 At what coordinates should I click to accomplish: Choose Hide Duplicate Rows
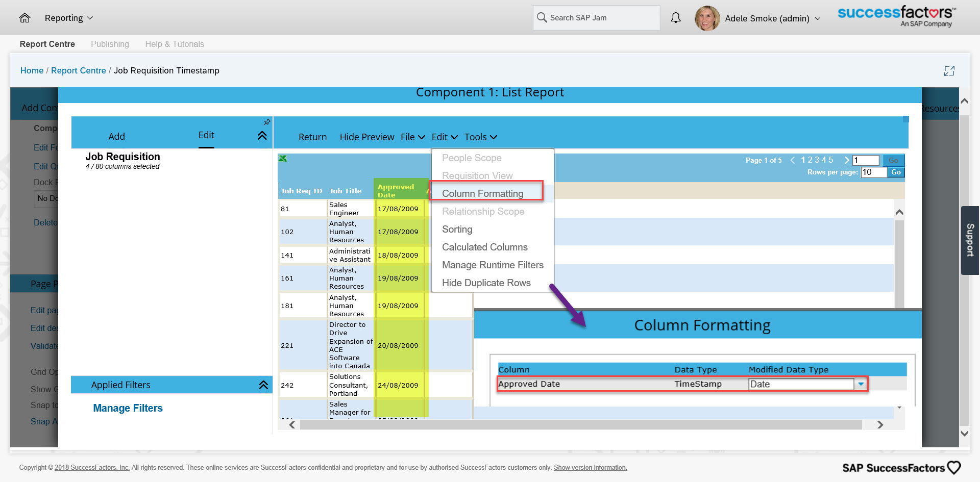tap(486, 283)
